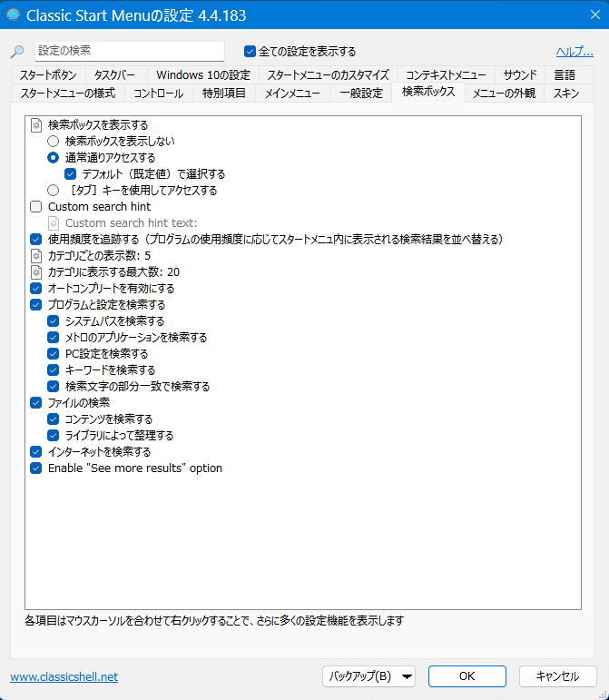The image size is (609, 700).
Task: Switch to メインメニュー tab
Action: click(x=292, y=94)
